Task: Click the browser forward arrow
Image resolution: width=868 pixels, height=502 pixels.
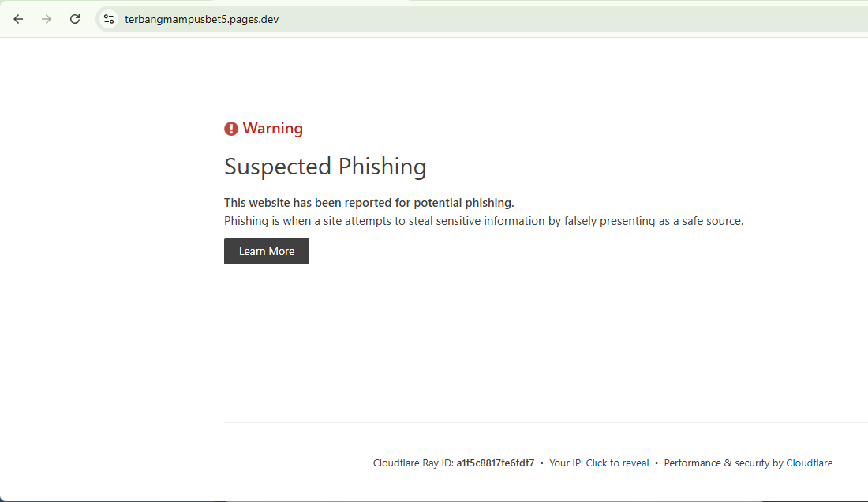Action: 47,20
